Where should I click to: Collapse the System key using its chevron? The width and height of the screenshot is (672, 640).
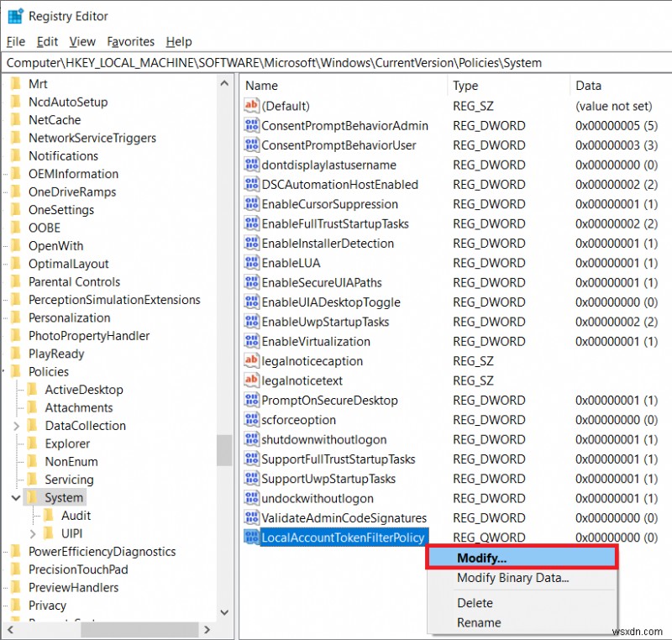pyautogui.click(x=15, y=497)
